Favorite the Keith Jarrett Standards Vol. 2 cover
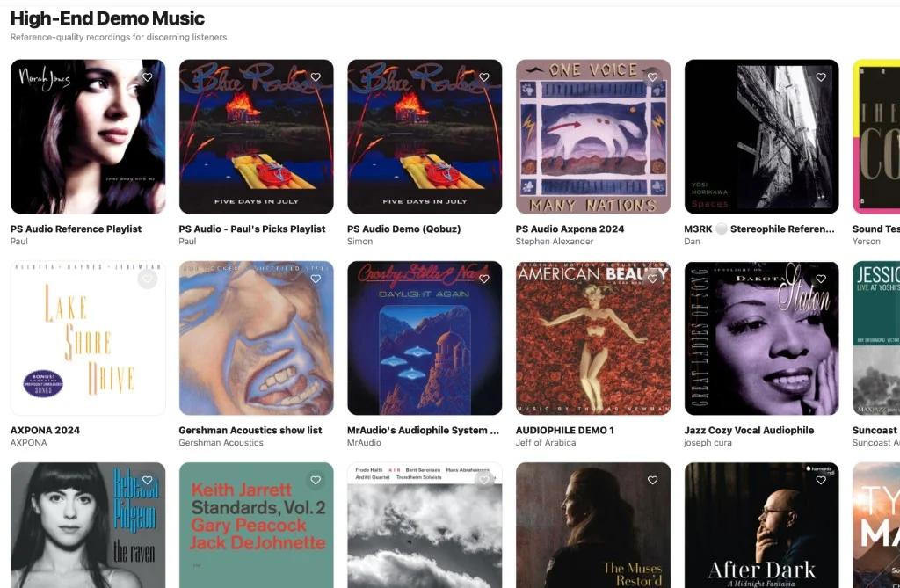This screenshot has height=588, width=900. click(x=316, y=480)
